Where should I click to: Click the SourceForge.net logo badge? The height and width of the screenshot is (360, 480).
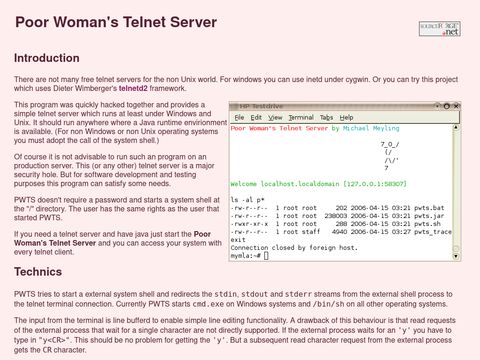[440, 29]
